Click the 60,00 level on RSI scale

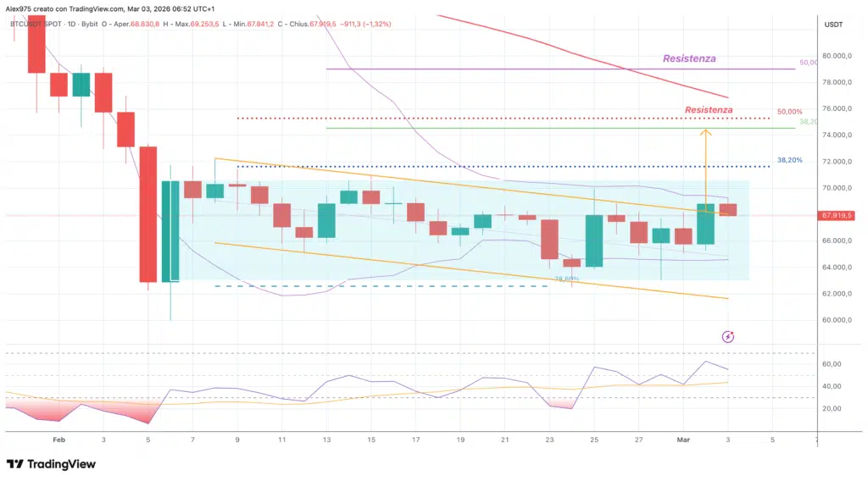pos(831,364)
